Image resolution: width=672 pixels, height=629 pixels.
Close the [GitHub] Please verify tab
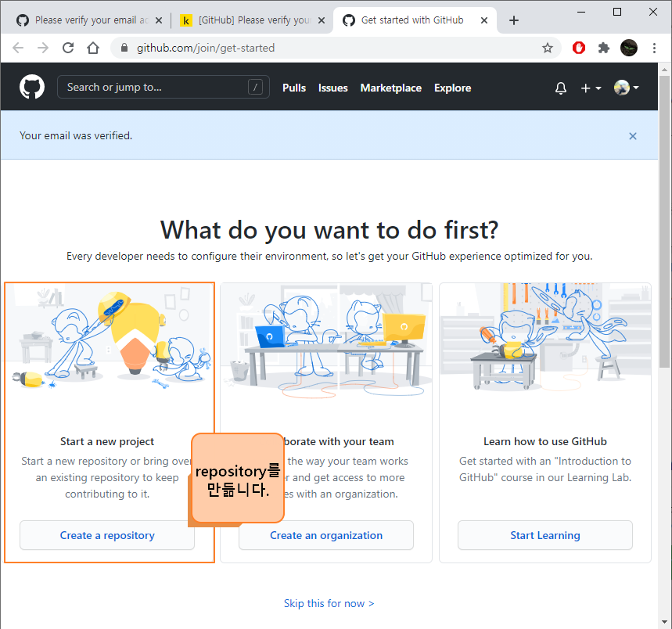[x=322, y=20]
